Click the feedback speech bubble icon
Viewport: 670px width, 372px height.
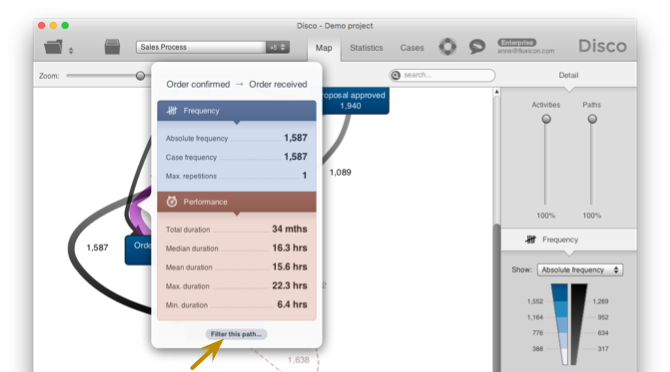pyautogui.click(x=477, y=46)
